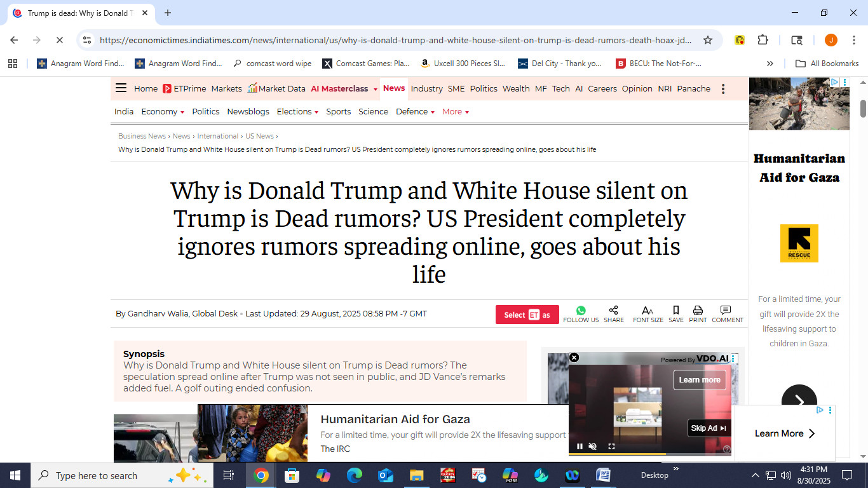Expand the Elections dropdown menu
The height and width of the screenshot is (488, 868).
297,111
